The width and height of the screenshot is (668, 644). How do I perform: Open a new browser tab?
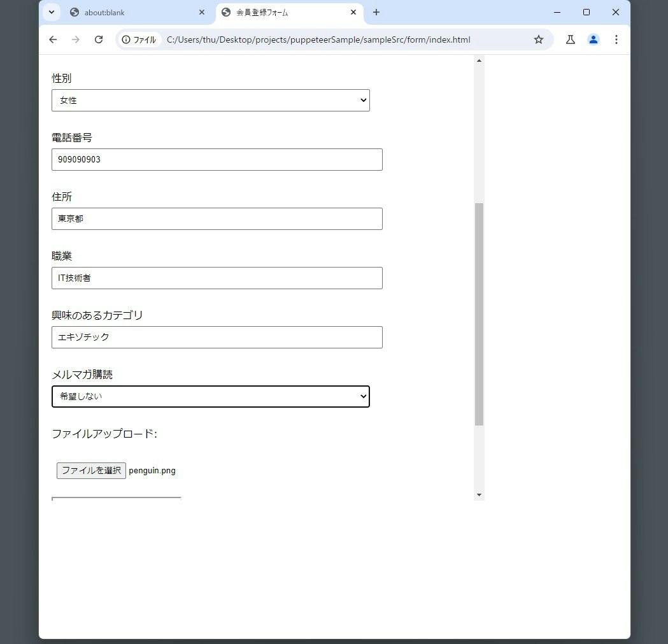[x=376, y=12]
